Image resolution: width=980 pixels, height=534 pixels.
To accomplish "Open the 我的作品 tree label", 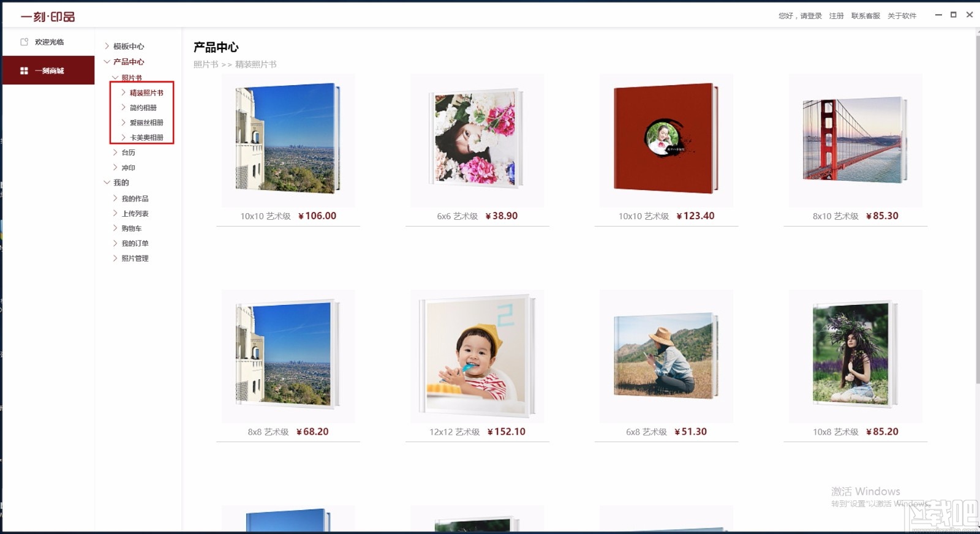I will 135,199.
